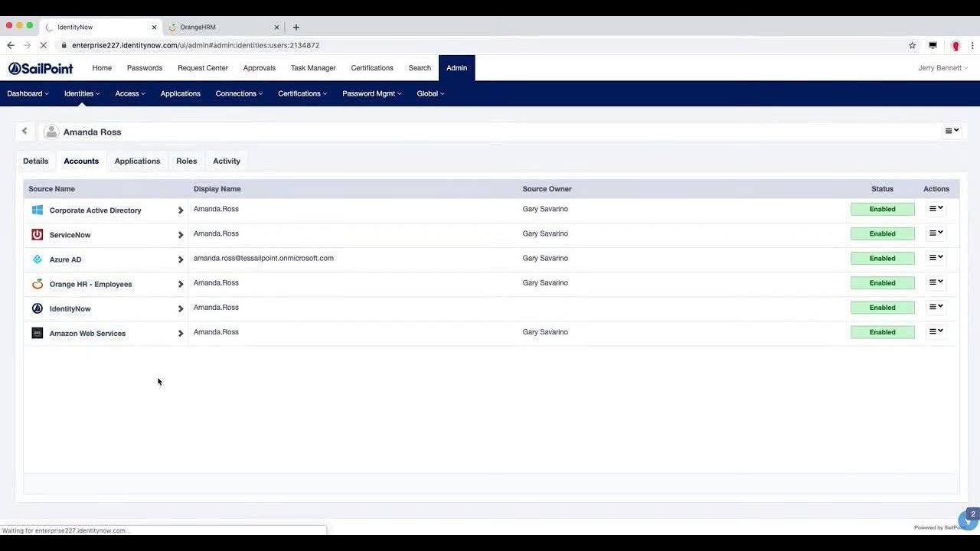Expand Orange HR - Employees account row

point(181,284)
